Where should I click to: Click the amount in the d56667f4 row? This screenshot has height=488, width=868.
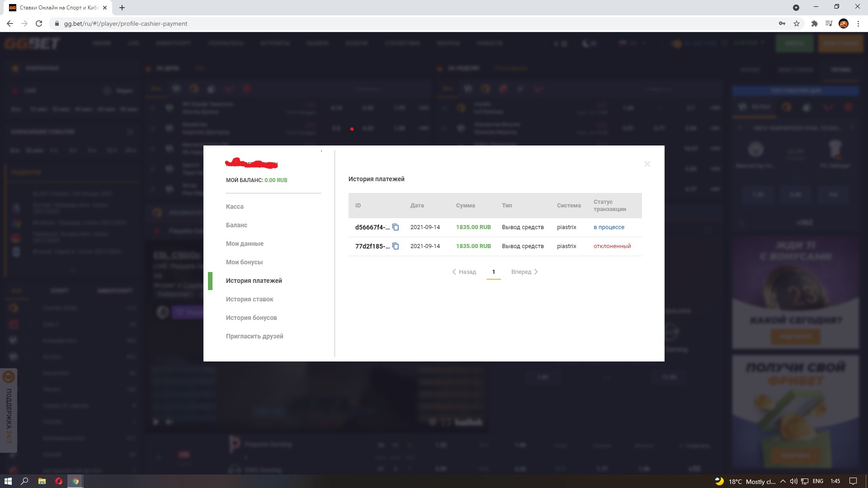point(473,227)
